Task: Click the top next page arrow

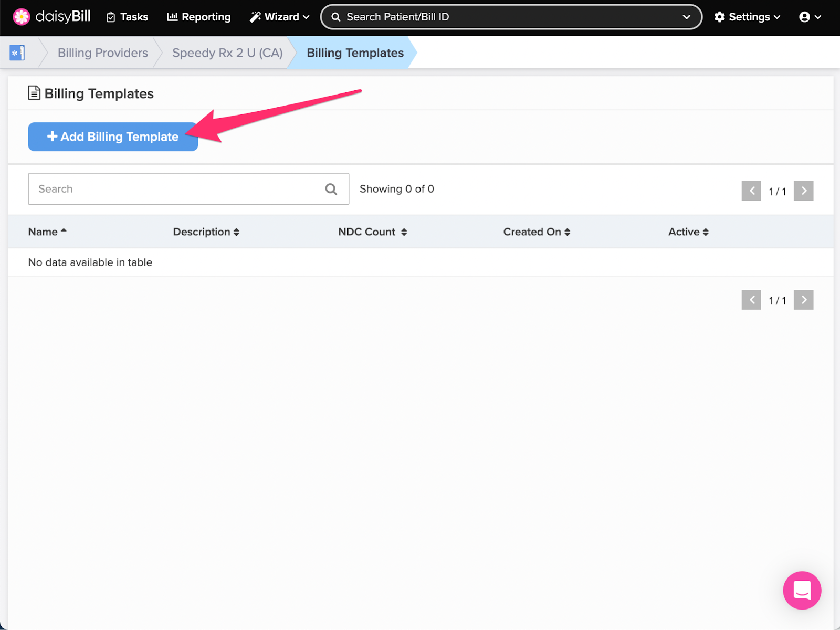Action: pos(804,191)
